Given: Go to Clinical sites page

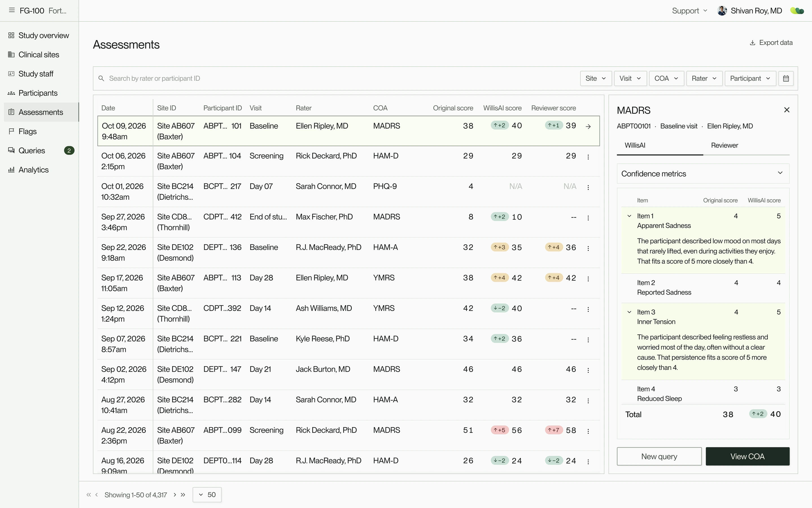Looking at the screenshot, I should click(39, 54).
